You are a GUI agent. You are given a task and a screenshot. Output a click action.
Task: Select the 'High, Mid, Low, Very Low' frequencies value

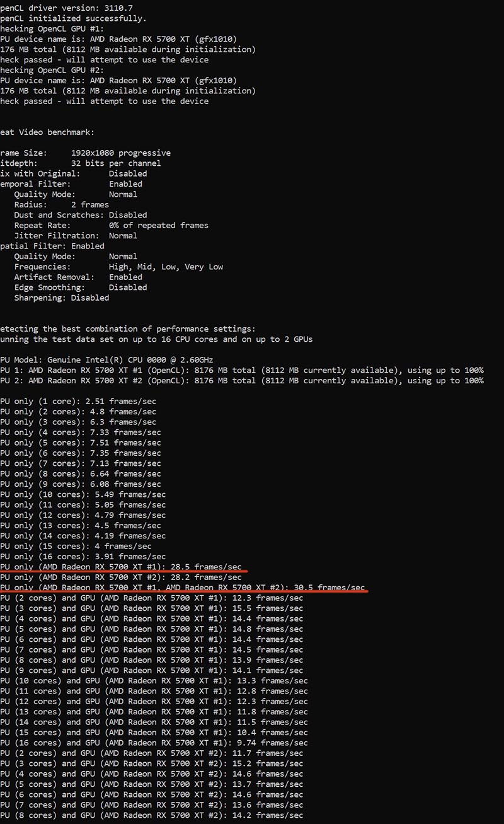pos(166,267)
